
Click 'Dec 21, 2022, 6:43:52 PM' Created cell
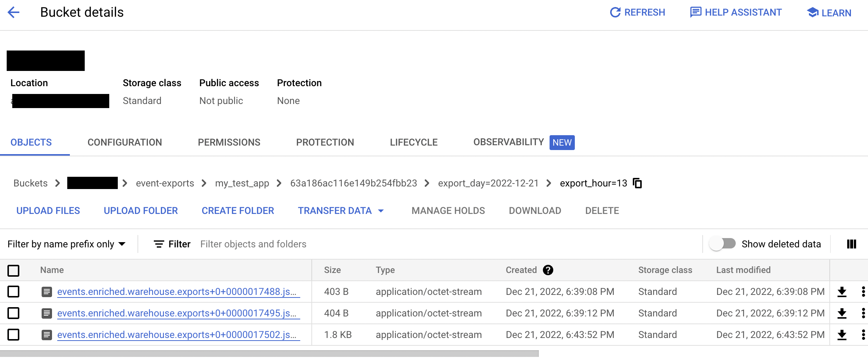pyautogui.click(x=560, y=335)
